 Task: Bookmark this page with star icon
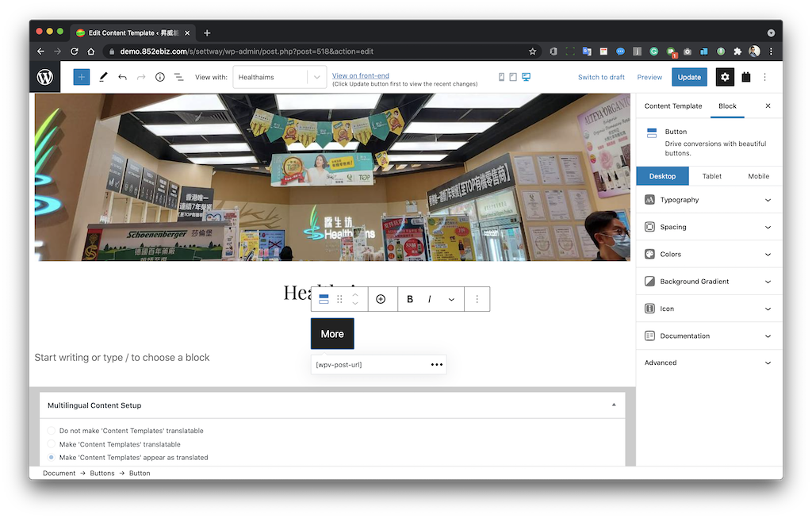532,52
